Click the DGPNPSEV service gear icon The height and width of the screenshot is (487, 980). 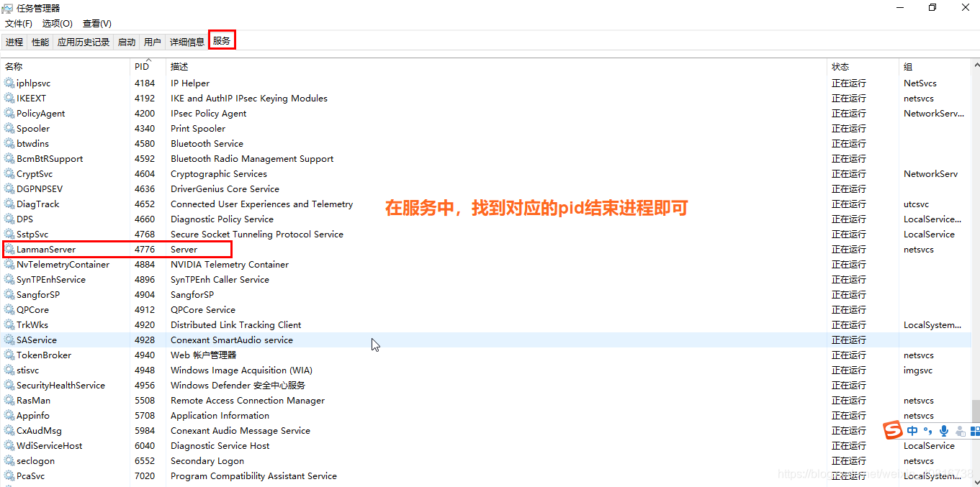coord(9,189)
